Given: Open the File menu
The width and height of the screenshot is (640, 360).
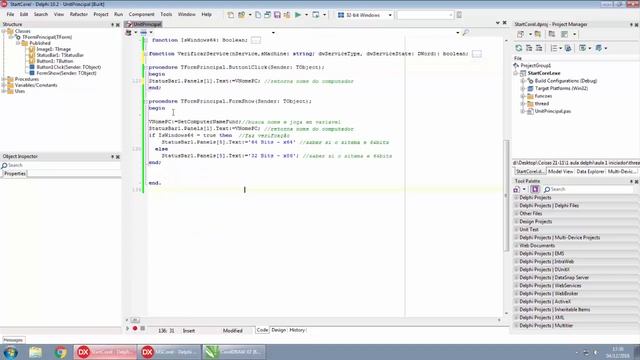Looking at the screenshot, I should 10,14.
